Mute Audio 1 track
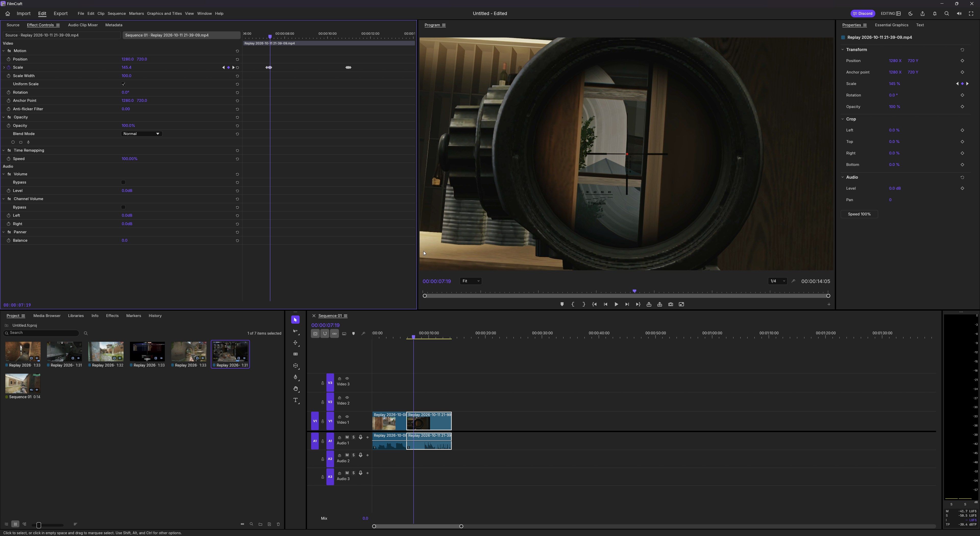Screen dimensions: 980x536 347,437
